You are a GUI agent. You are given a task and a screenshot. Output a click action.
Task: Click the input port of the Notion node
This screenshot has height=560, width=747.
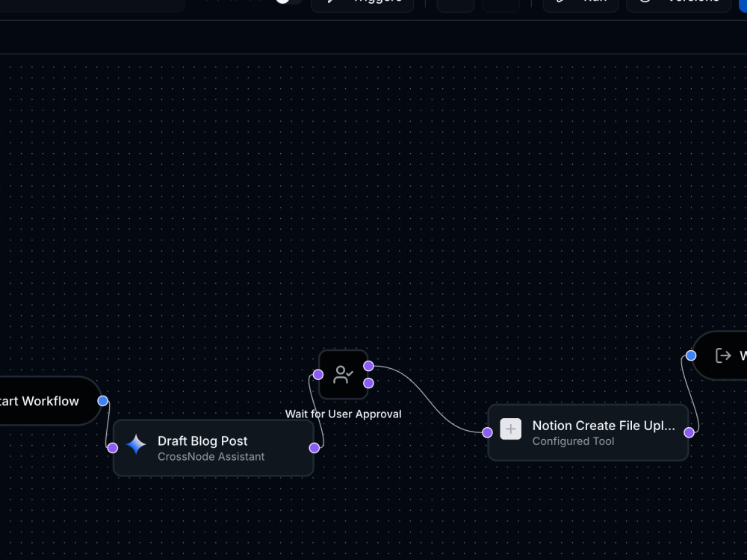487,432
